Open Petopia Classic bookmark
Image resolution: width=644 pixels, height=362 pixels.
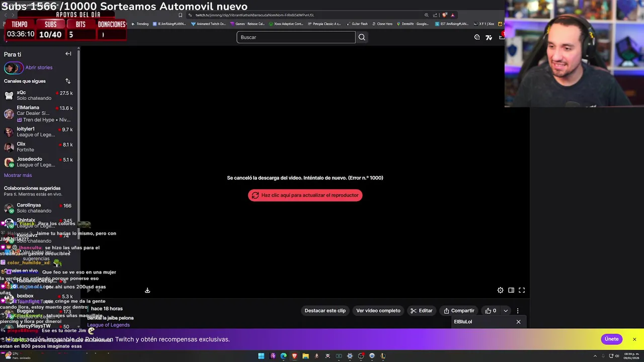click(324, 24)
